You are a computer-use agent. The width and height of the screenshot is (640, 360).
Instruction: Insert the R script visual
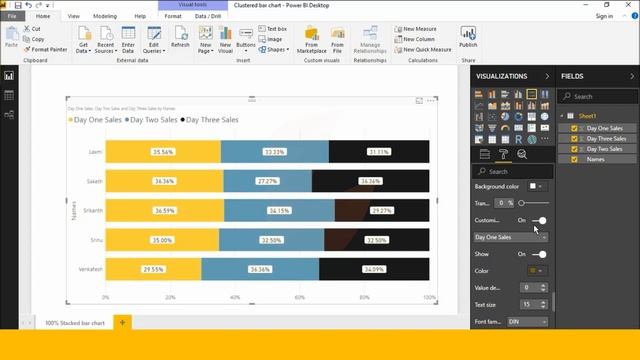point(518,140)
